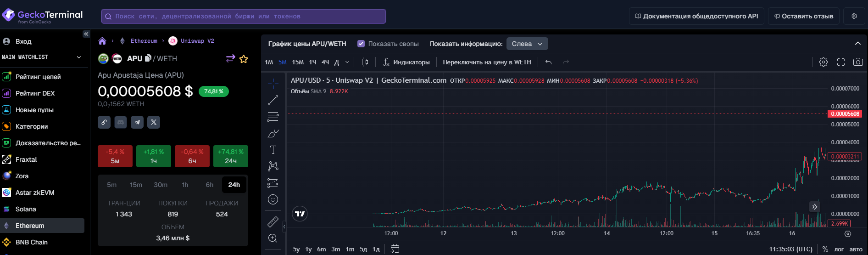Screen dimensions: 868x255
Task: Collapse the drawing toolbar side handle
Action: (284, 227)
